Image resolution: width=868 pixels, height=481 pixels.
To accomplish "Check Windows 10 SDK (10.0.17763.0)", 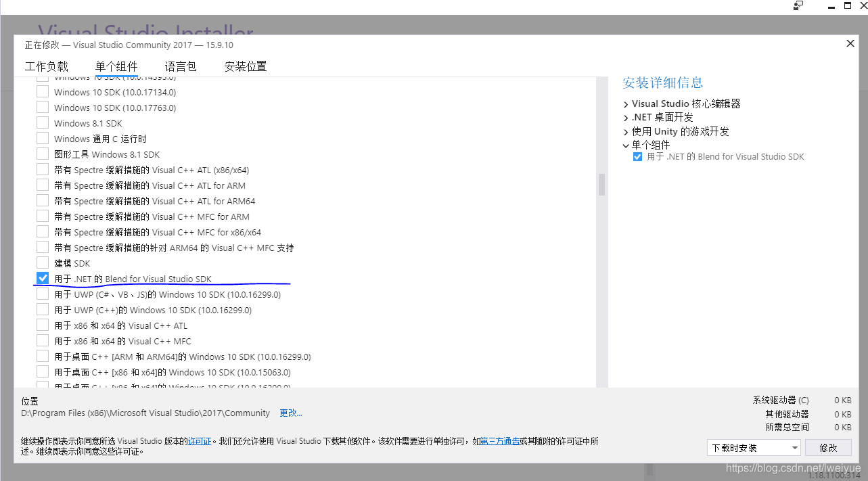I will [x=43, y=108].
